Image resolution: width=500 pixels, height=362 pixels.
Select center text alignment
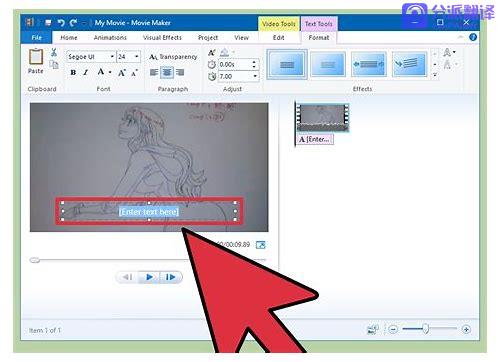[x=167, y=72]
